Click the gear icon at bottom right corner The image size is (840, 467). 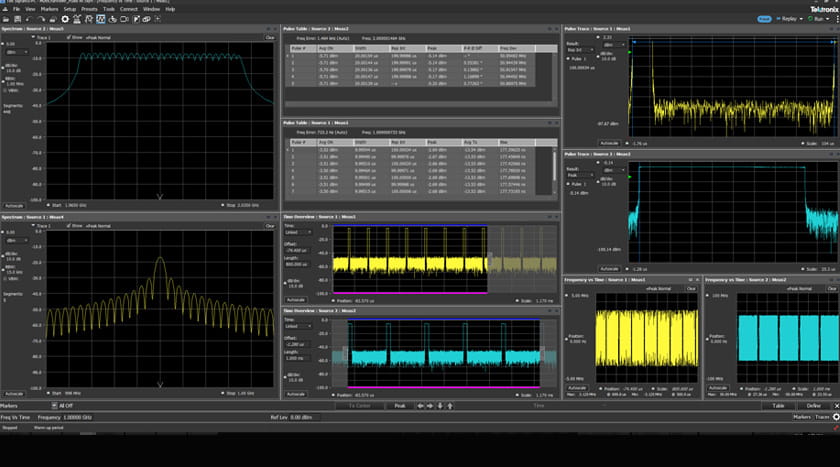tap(835, 416)
